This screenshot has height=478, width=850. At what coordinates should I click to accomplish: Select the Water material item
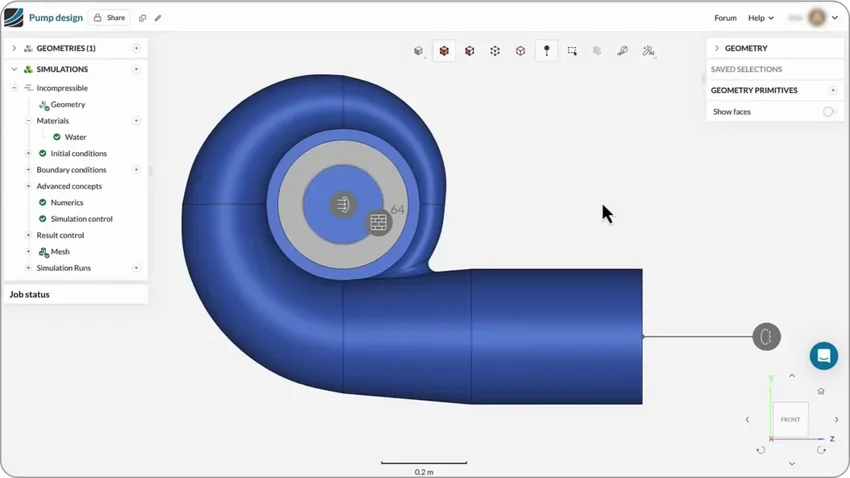click(75, 137)
